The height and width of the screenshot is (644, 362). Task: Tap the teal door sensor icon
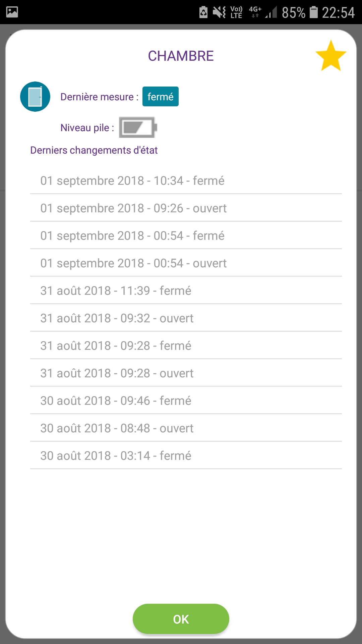click(35, 97)
